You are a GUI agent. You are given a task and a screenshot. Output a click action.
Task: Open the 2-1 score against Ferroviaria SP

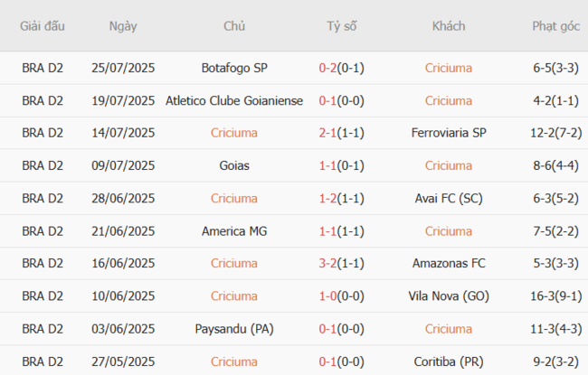click(327, 133)
